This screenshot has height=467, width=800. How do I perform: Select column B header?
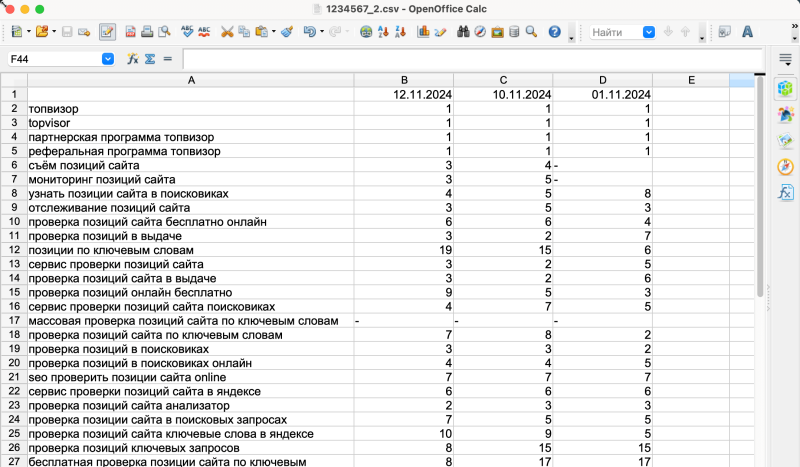[x=403, y=78]
